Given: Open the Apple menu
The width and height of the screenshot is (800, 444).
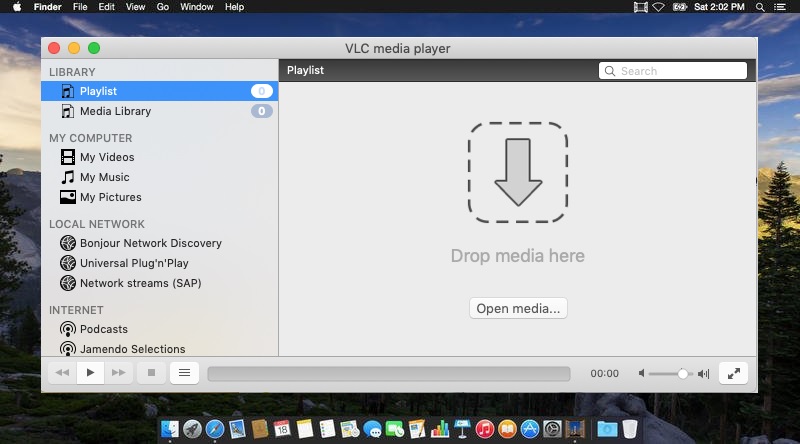Looking at the screenshot, I should [x=17, y=7].
